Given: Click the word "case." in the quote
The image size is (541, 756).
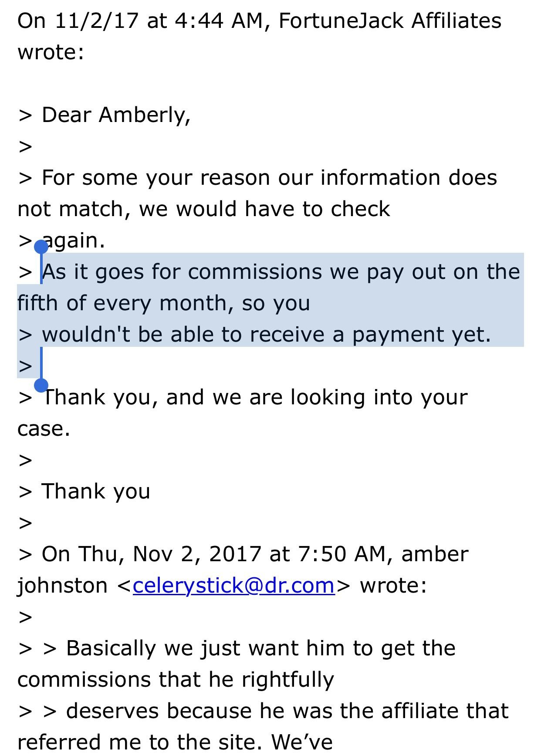Looking at the screenshot, I should point(44,429).
